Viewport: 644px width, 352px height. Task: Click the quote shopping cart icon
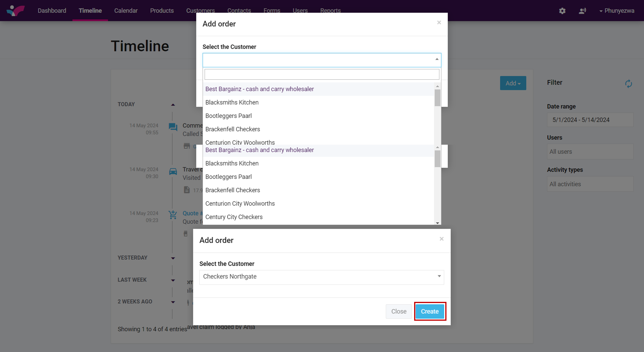173,215
